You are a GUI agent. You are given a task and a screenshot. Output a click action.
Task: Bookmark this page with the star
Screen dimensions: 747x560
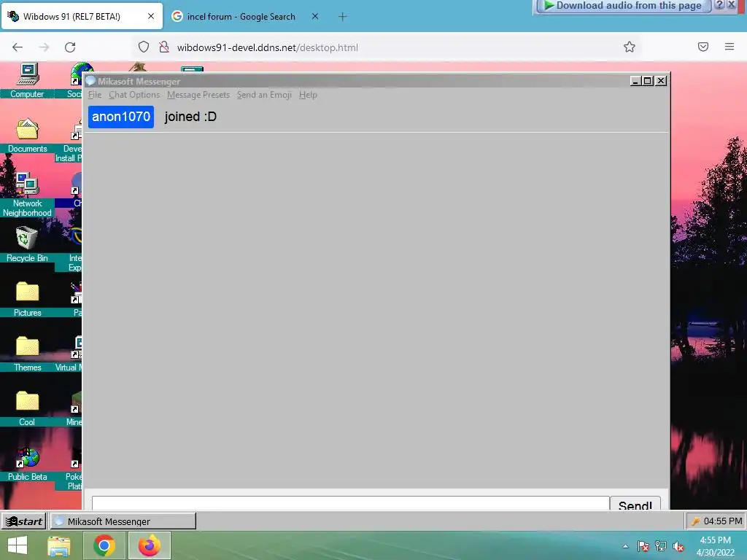pos(630,47)
